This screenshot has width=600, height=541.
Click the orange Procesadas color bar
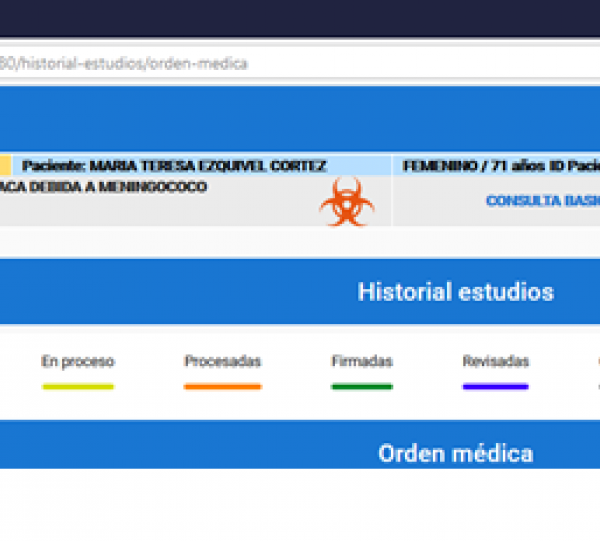click(x=222, y=386)
